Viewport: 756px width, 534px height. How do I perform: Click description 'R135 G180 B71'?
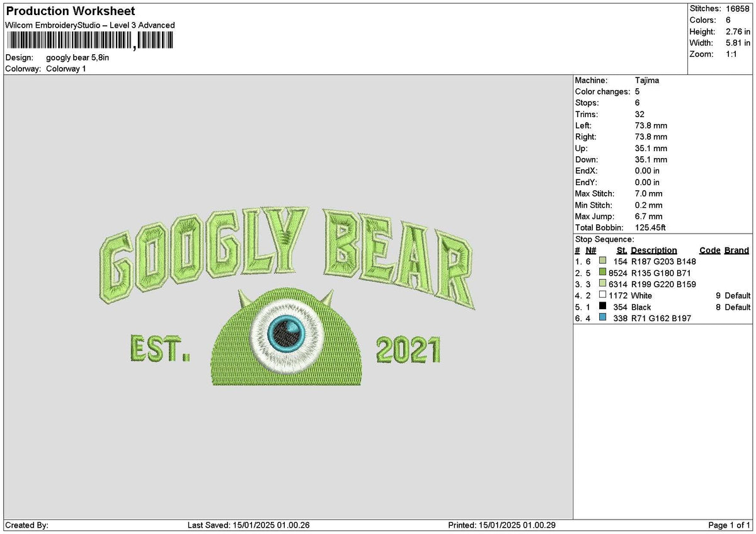coord(661,273)
